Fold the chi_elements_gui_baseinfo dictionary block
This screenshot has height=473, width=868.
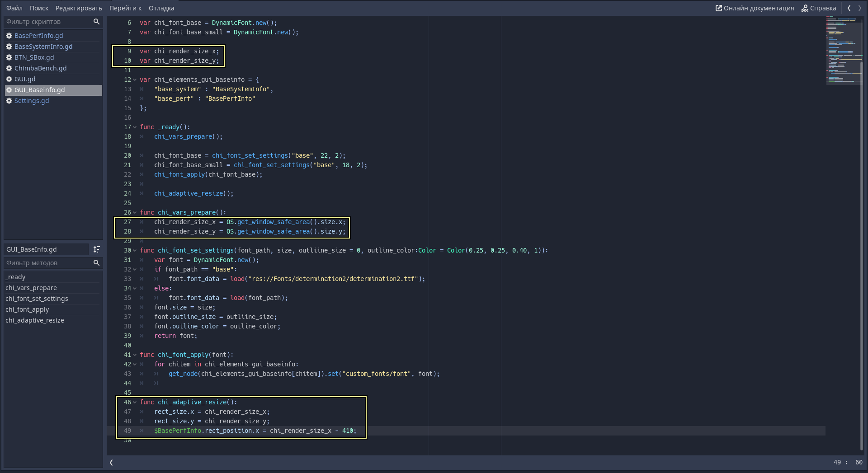(x=135, y=80)
